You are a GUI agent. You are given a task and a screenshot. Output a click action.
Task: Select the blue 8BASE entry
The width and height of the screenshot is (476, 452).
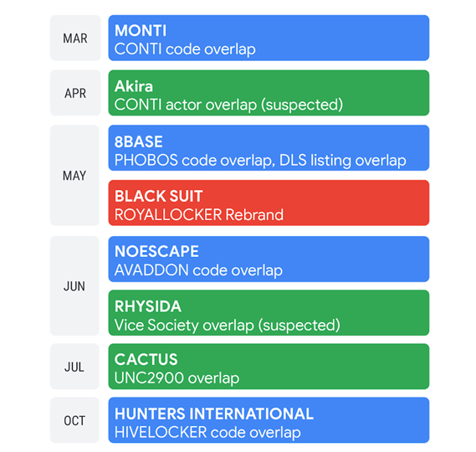click(269, 148)
